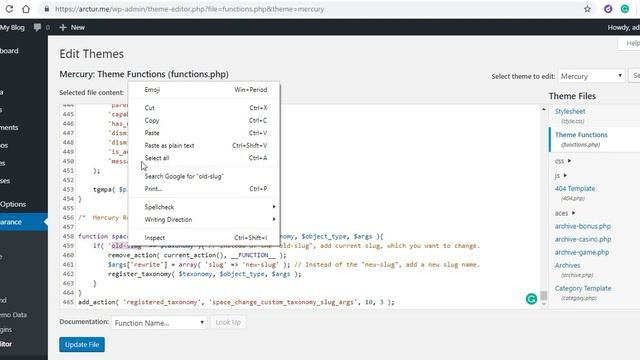Click line number 465 in the editor

68,302
